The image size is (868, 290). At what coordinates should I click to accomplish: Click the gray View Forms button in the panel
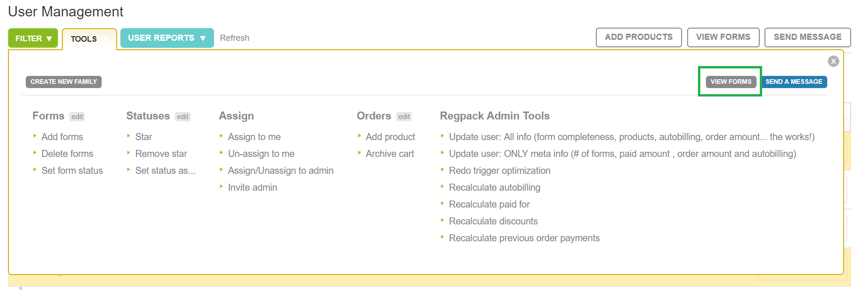(730, 82)
